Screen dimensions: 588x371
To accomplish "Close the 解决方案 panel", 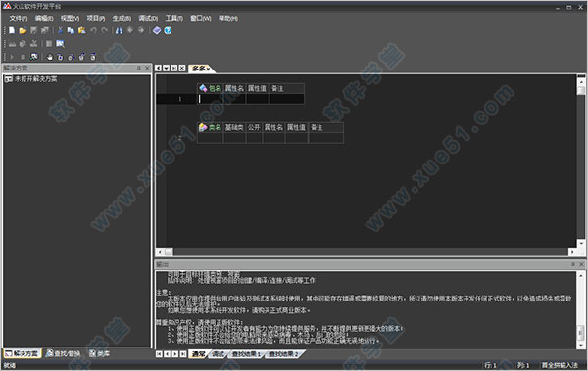I will pos(147,68).
